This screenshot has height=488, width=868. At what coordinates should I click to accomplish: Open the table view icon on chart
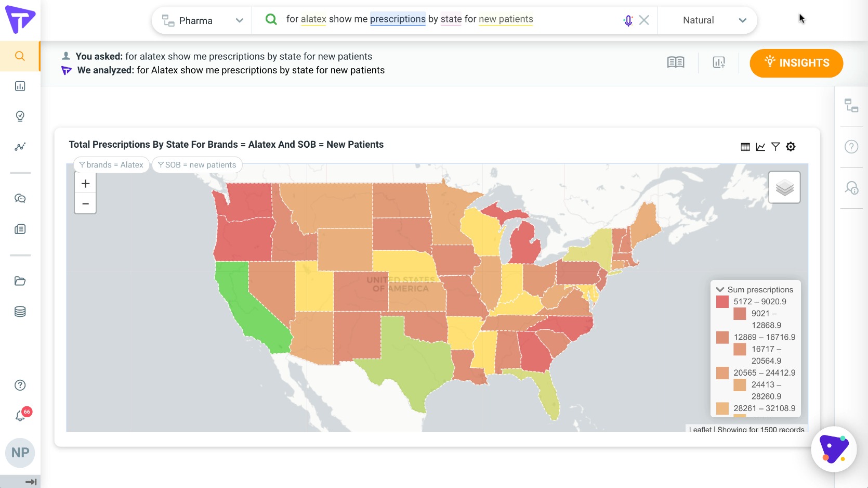pyautogui.click(x=745, y=147)
